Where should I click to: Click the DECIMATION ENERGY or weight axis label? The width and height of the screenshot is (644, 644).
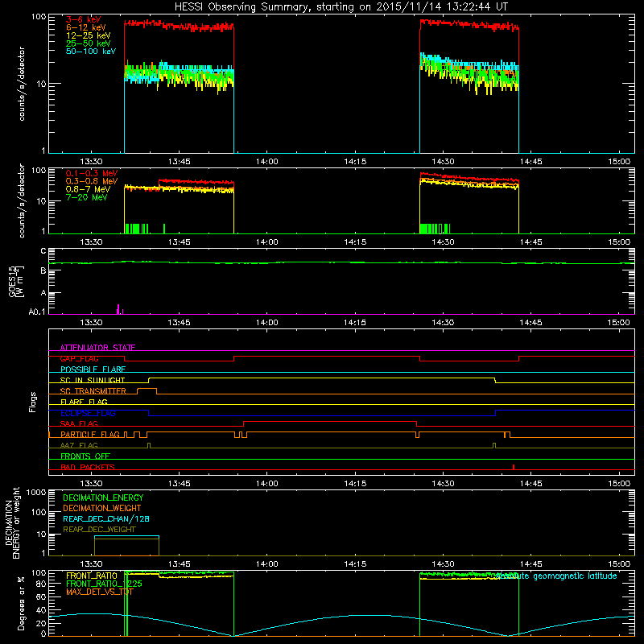[12, 522]
